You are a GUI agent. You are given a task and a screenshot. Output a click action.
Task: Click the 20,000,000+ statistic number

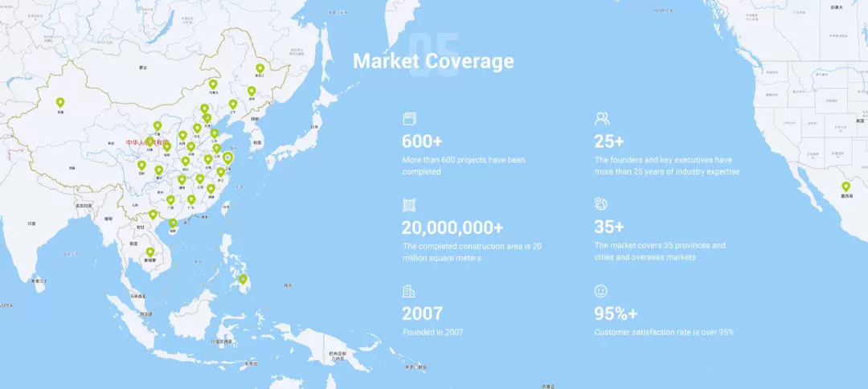(x=452, y=227)
